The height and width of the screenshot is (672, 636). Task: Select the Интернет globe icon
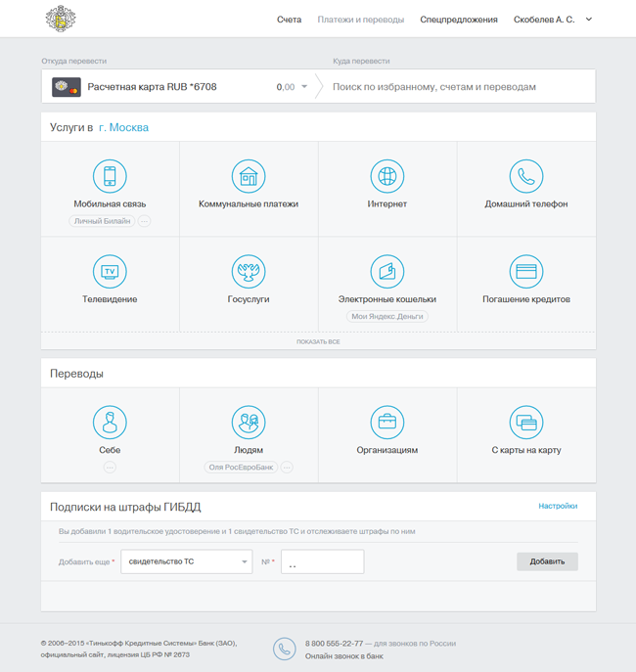point(387,176)
